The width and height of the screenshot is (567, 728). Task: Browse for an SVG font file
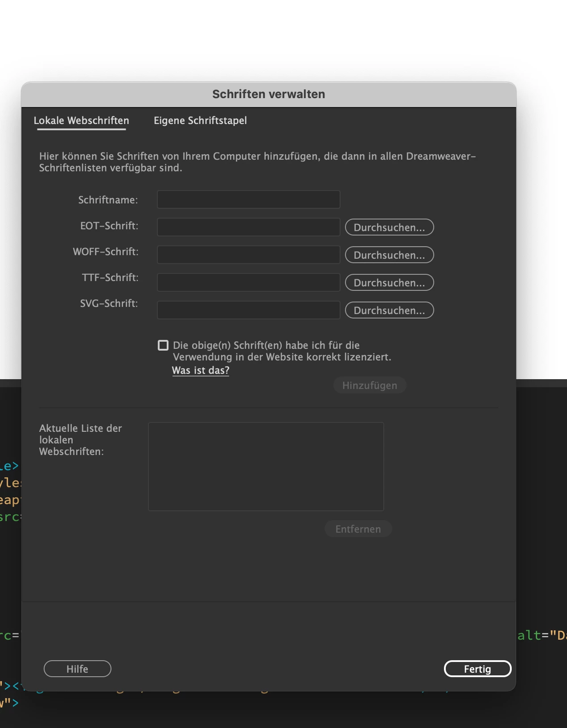[x=390, y=310]
